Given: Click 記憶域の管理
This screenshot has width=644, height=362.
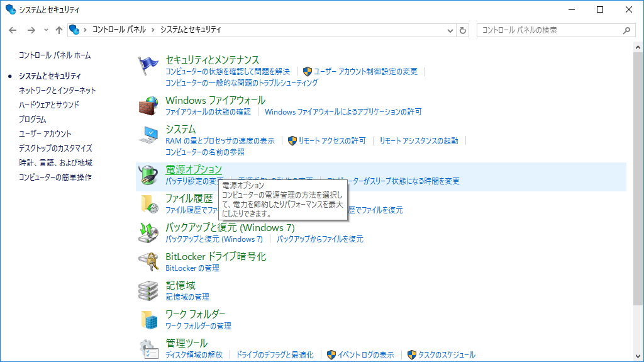Looking at the screenshot, I should pos(187,297).
